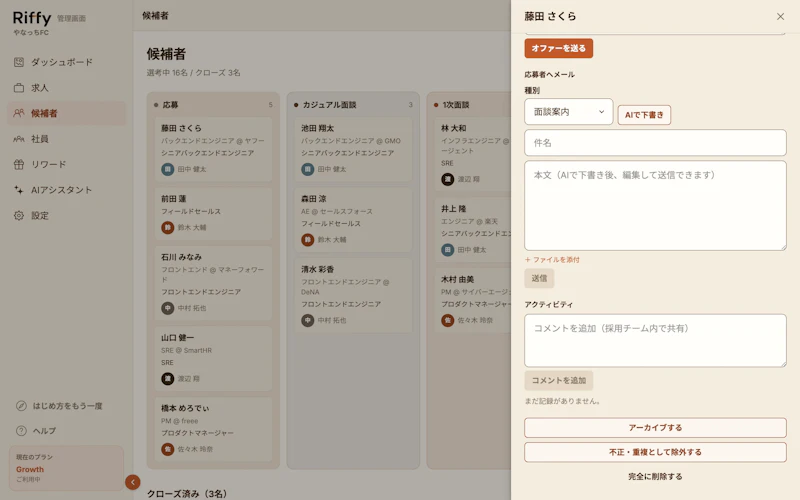Image resolution: width=800 pixels, height=500 pixels.
Task: Click the はじめ方をもう一度 link
Action: (x=67, y=406)
